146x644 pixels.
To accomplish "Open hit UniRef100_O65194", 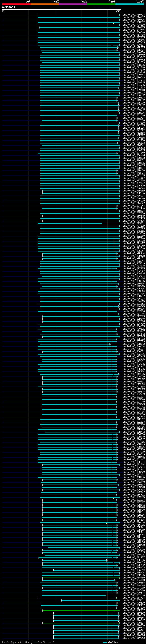I will (x=134, y=309).
